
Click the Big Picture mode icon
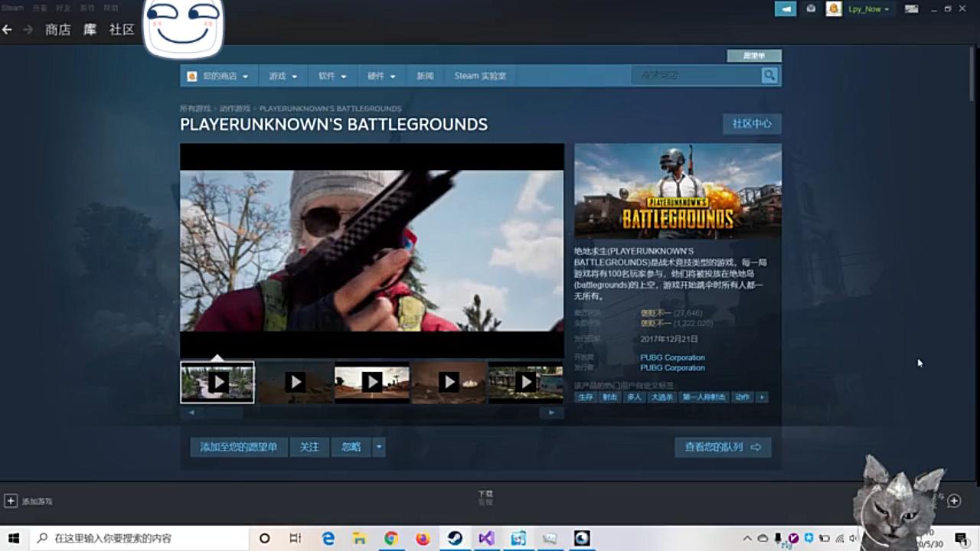[x=911, y=8]
